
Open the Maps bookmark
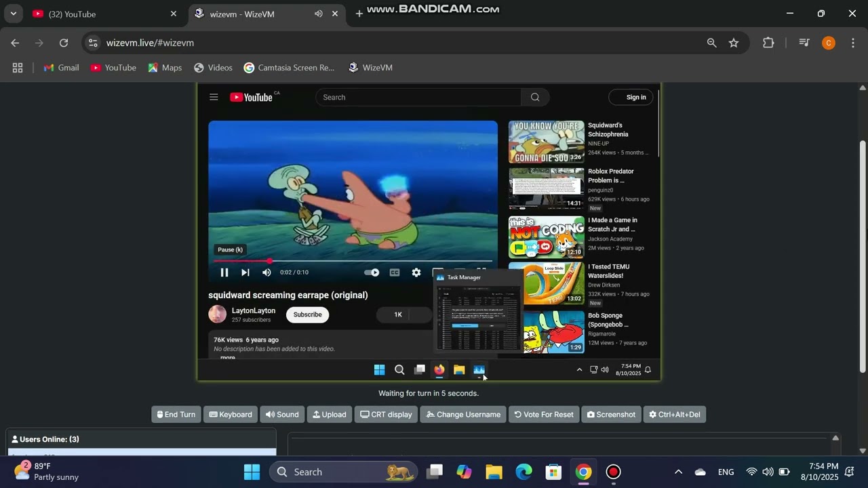point(165,68)
